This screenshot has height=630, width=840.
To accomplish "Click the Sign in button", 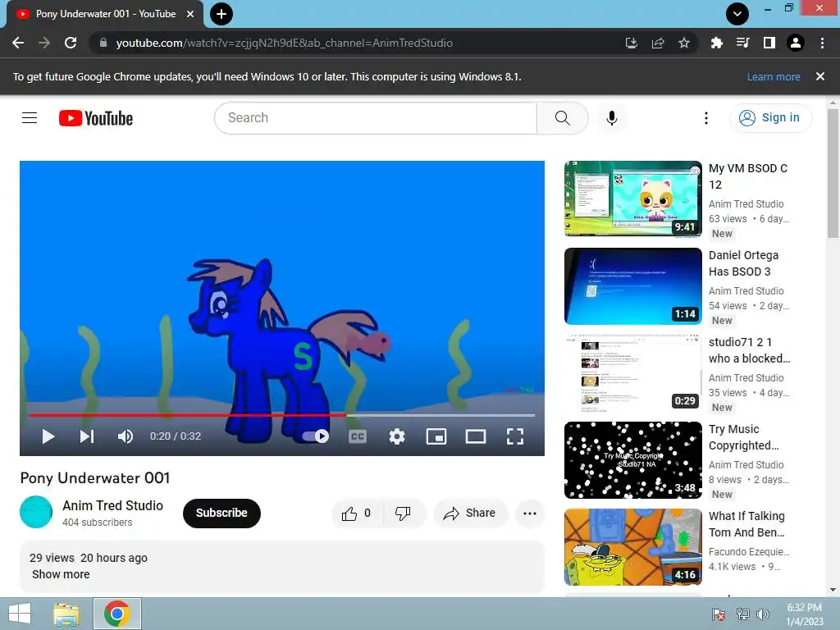I will (770, 118).
